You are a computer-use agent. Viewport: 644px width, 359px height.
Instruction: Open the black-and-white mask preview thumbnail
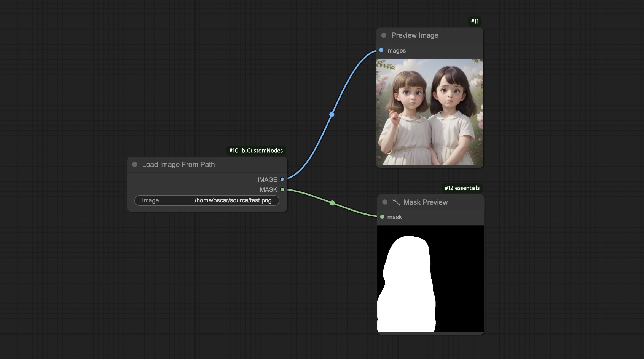click(430, 279)
